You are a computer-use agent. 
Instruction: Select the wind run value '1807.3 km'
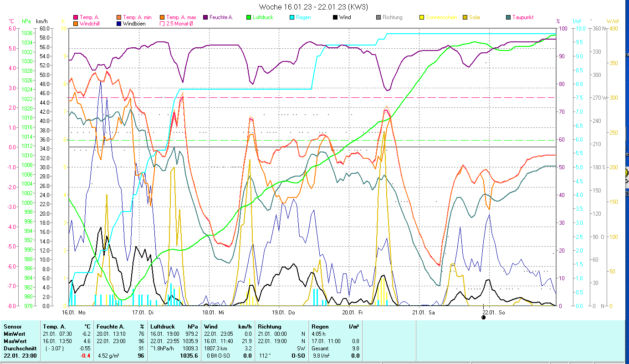216,349
